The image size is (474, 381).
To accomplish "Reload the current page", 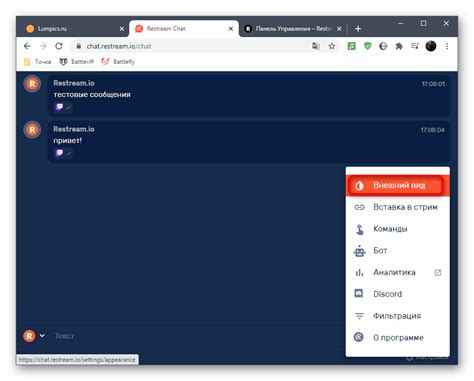I will [x=59, y=46].
